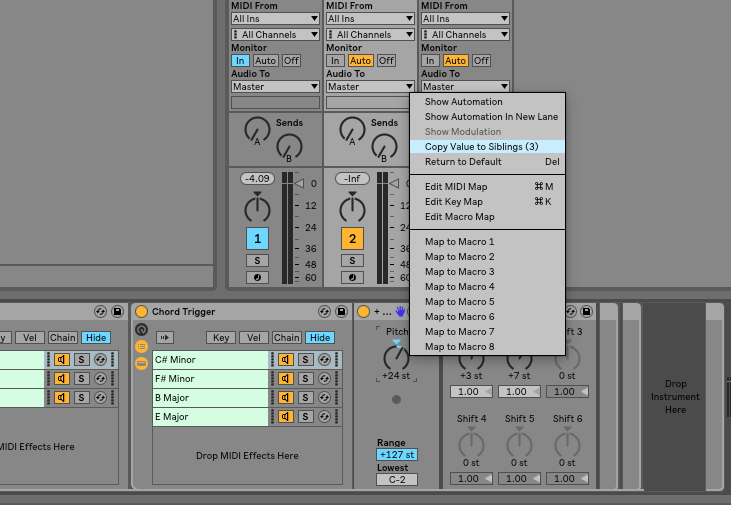
Task: Click the Chord Trigger hot-swap preset icon
Action: [x=324, y=311]
